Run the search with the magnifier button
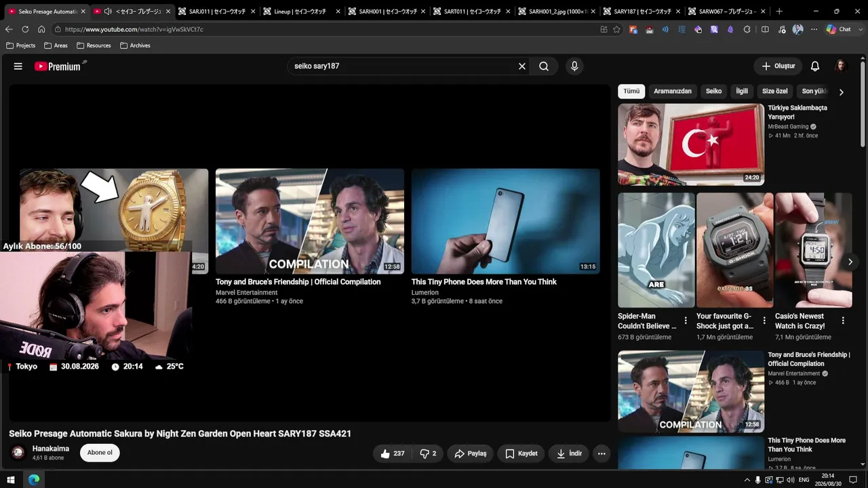This screenshot has height=488, width=868. pos(544,66)
